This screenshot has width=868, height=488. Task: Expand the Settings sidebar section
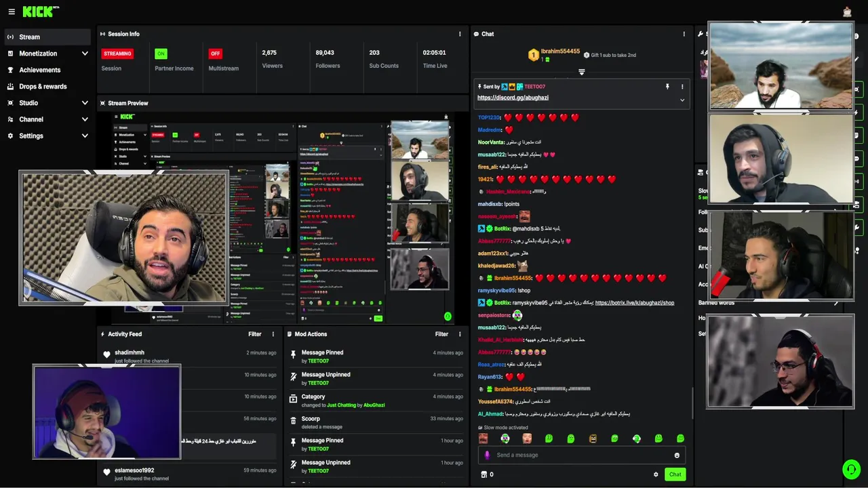coord(85,136)
